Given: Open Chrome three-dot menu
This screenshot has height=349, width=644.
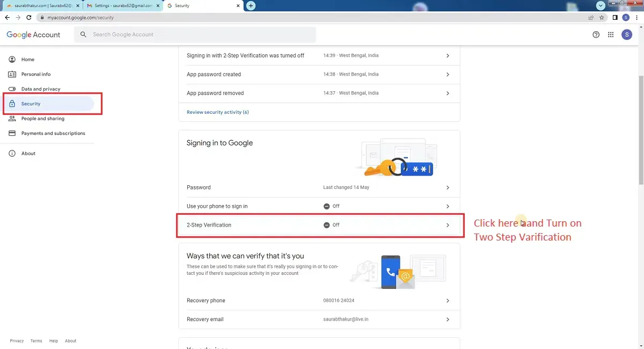Looking at the screenshot, I should (636, 17).
